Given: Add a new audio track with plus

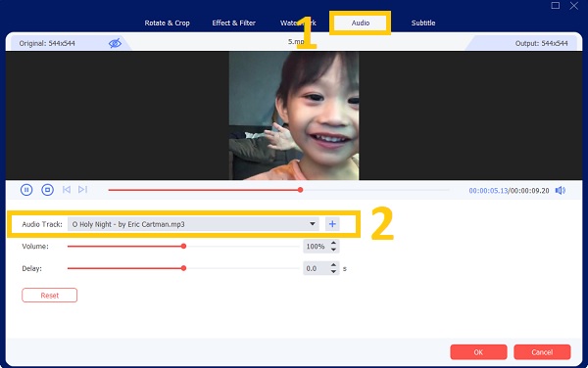Looking at the screenshot, I should (x=332, y=224).
